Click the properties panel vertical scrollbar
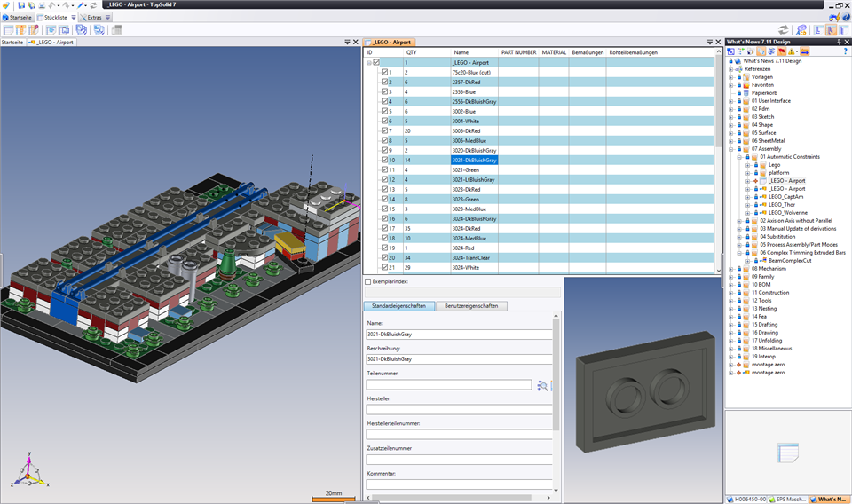 click(x=556, y=374)
